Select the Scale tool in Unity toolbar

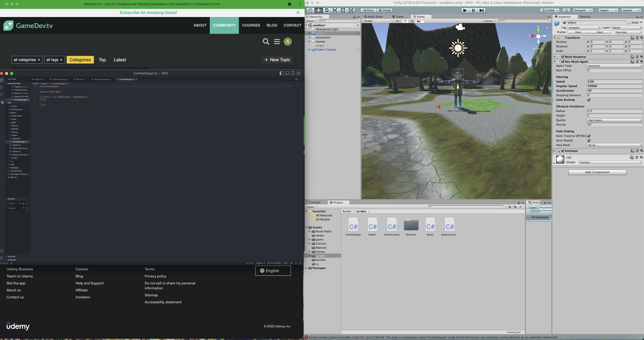click(335, 10)
